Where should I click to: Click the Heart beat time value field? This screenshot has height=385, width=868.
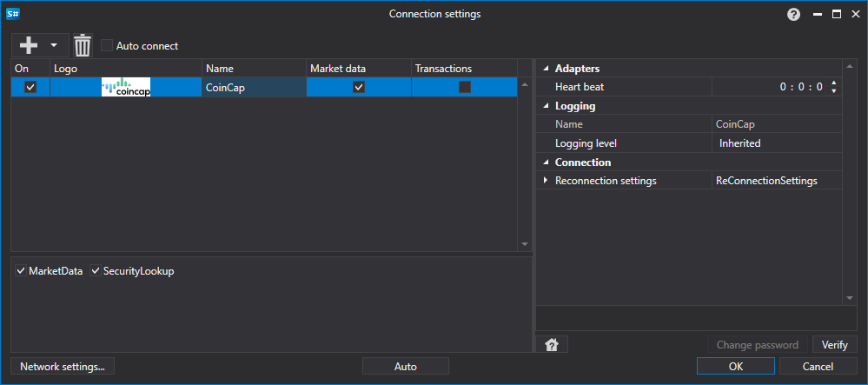pyautogui.click(x=770, y=87)
